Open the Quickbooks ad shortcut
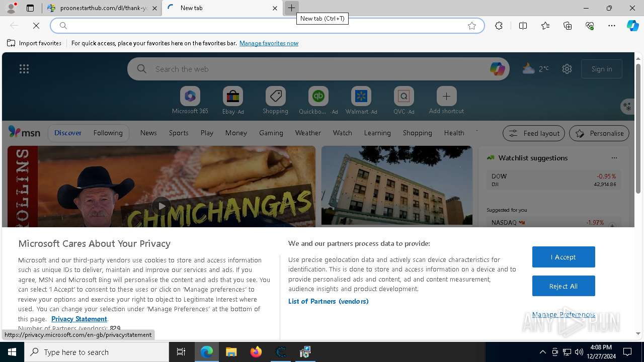This screenshot has width=644, height=362. (318, 101)
